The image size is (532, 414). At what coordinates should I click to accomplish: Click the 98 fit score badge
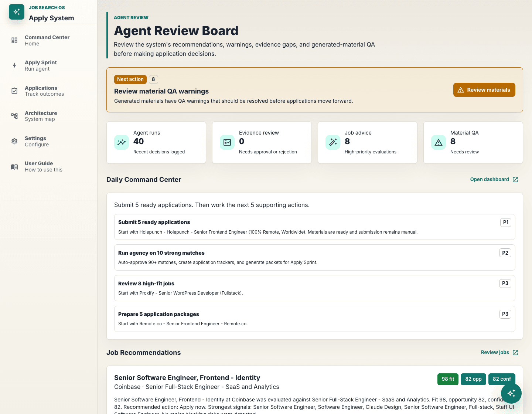[448, 379]
